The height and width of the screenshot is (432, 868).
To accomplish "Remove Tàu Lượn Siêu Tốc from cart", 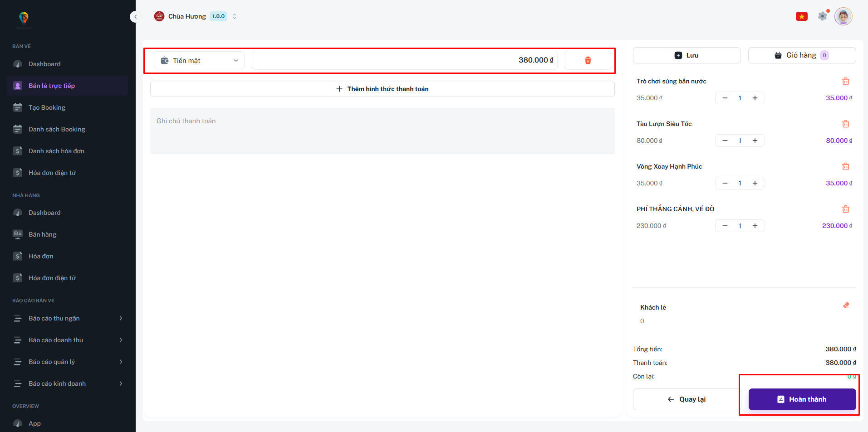I will point(845,124).
